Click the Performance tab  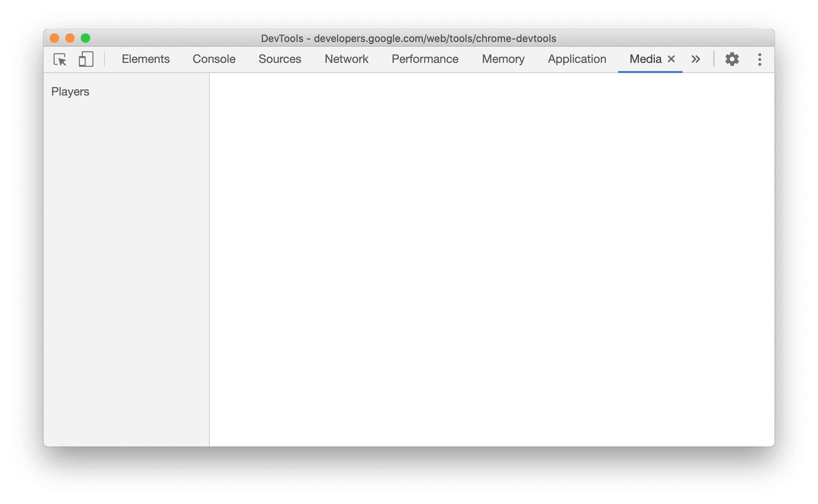(x=425, y=59)
